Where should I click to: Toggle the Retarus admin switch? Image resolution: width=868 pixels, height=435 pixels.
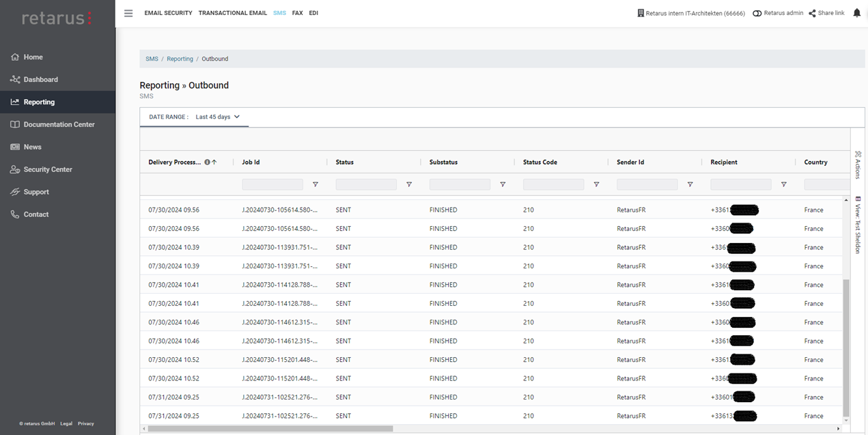(757, 13)
